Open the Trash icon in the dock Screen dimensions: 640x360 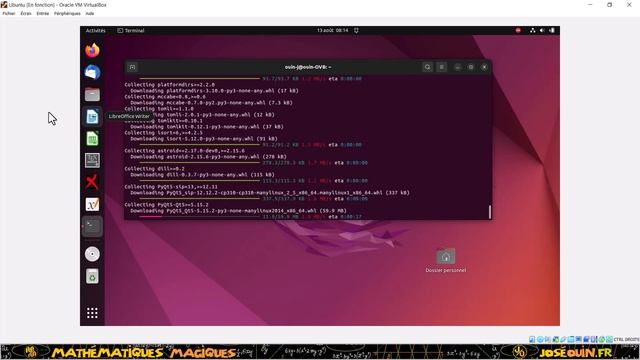[x=92, y=276]
